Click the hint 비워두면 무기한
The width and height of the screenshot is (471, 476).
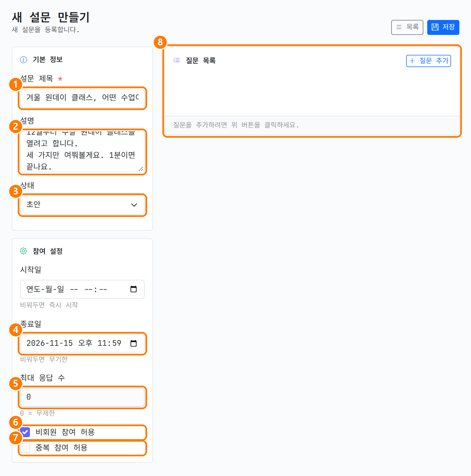pyautogui.click(x=44, y=359)
